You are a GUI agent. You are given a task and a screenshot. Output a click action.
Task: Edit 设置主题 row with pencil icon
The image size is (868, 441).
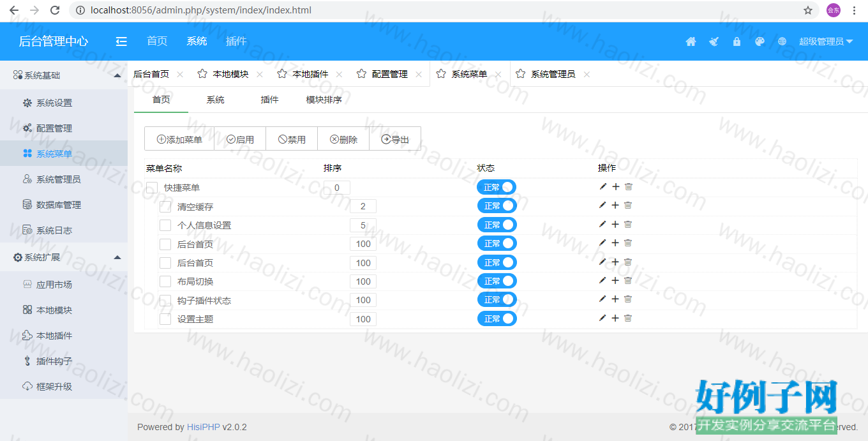pyautogui.click(x=602, y=318)
